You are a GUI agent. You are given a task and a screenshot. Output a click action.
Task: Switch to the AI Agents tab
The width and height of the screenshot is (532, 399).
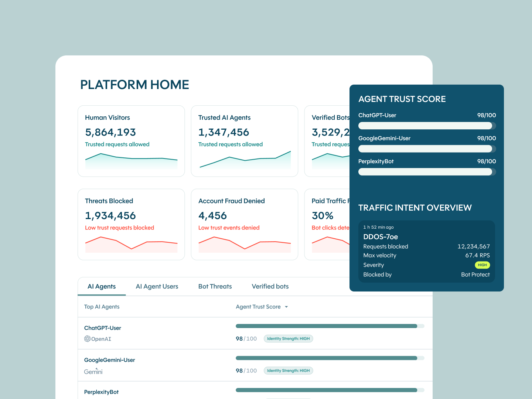point(102,286)
